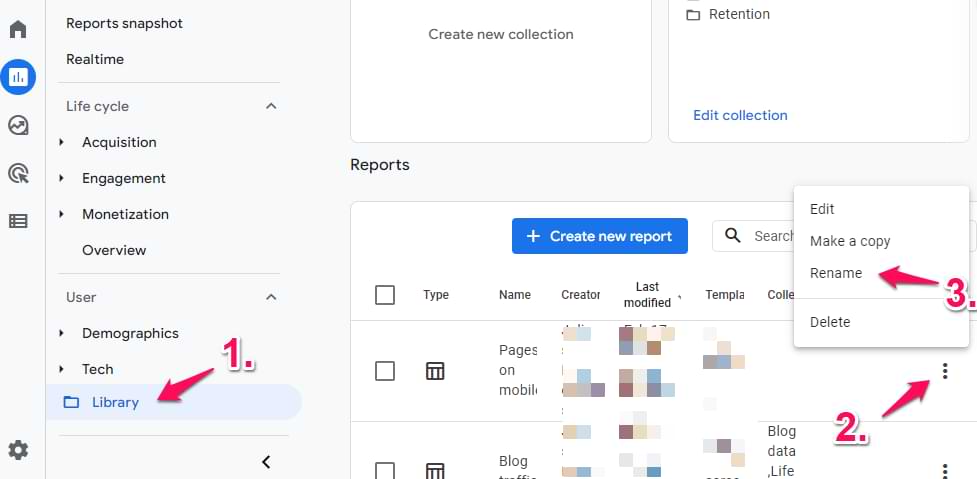Check the Blog traffic report checkbox
Image resolution: width=977 pixels, height=479 pixels.
(385, 469)
